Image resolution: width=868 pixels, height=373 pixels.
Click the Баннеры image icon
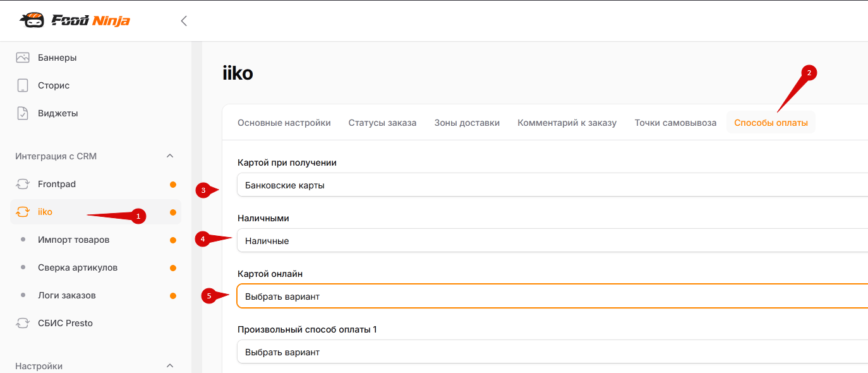23,58
